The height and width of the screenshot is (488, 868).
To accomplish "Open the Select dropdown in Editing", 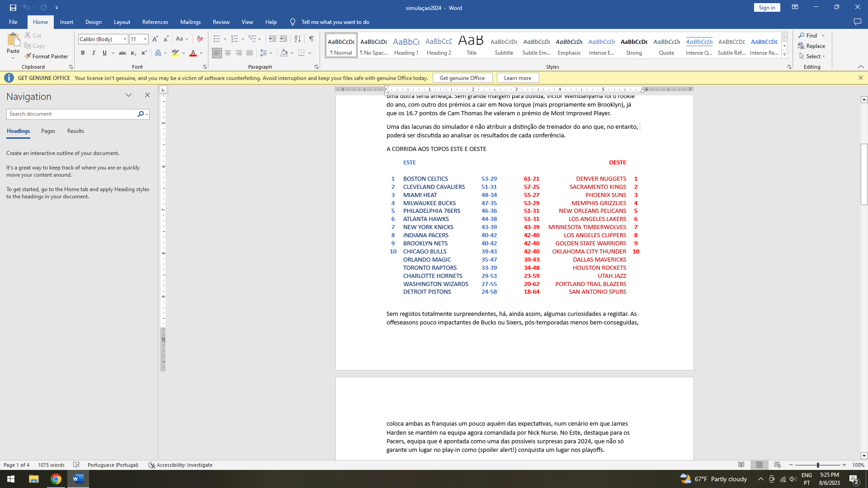I will [x=812, y=56].
